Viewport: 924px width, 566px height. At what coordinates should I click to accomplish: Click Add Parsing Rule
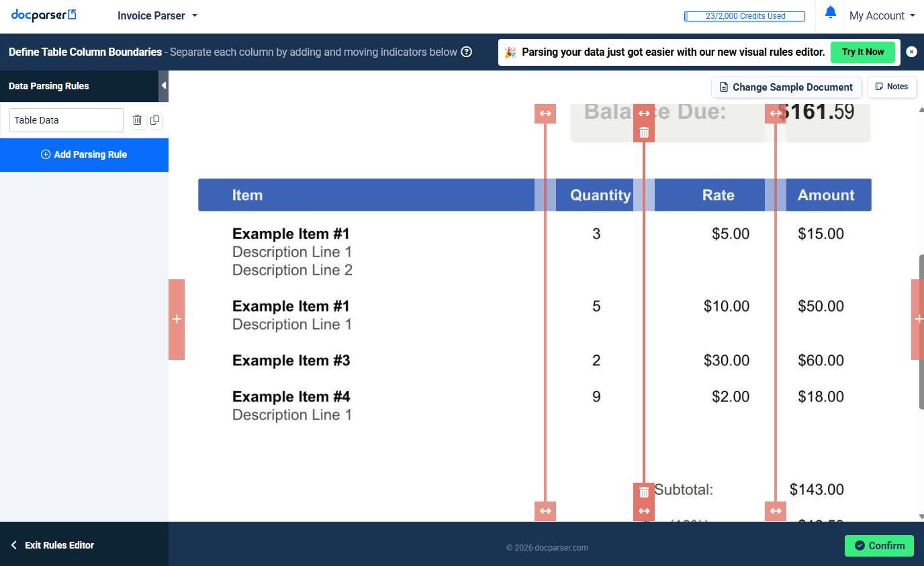(x=84, y=154)
